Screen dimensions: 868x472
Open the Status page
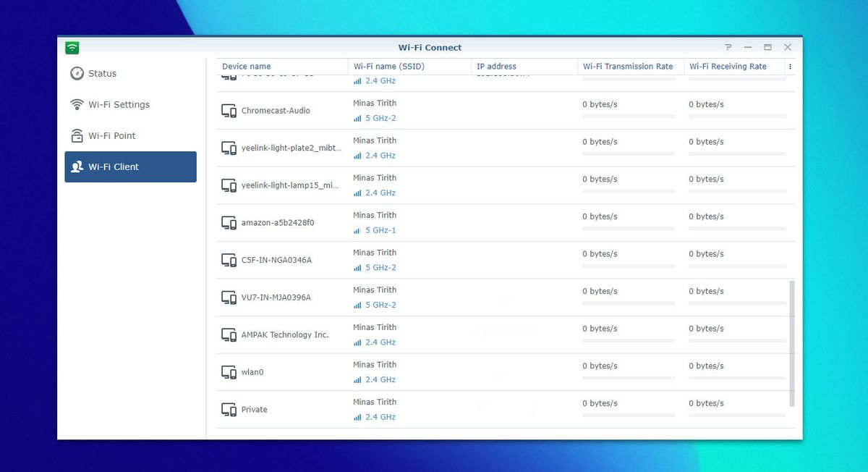(130, 74)
